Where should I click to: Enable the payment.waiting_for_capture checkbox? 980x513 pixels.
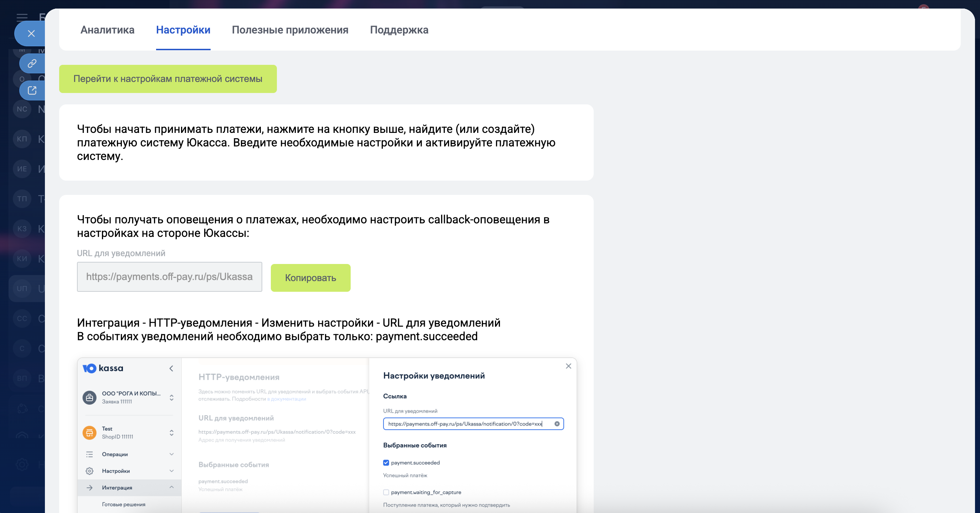386,492
